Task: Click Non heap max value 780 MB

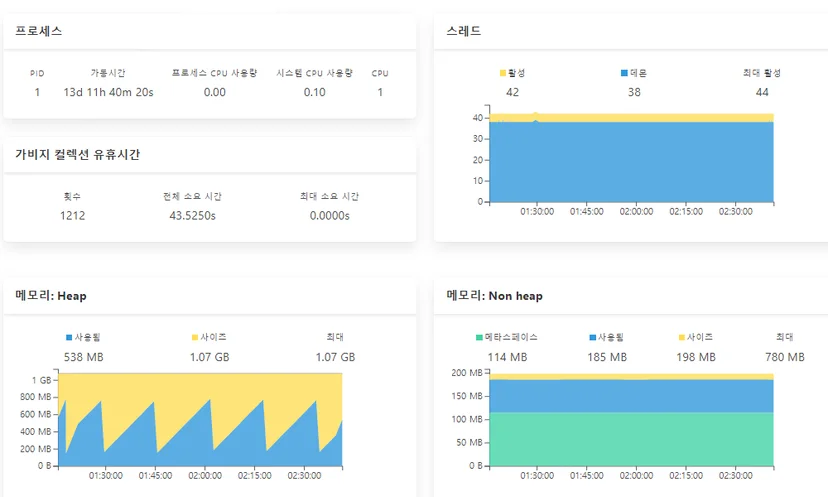Action: (785, 357)
